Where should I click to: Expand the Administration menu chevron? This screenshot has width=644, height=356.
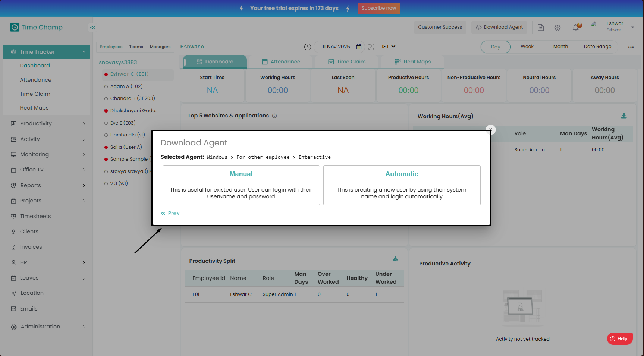[84, 327]
